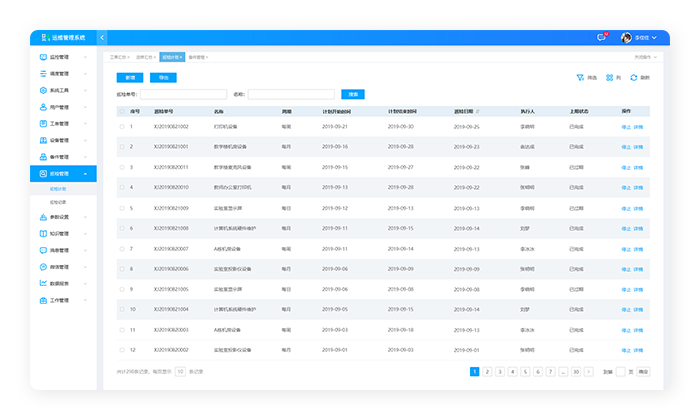Click the 新增 button

(x=128, y=77)
